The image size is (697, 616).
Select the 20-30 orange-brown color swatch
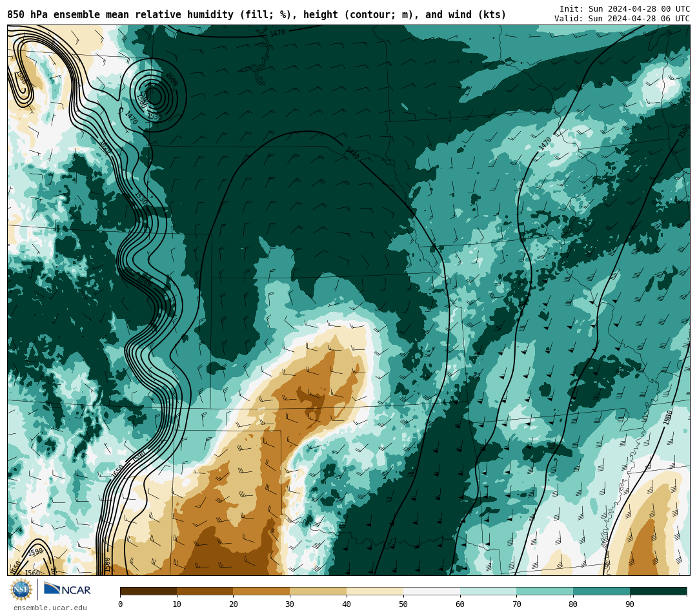click(x=262, y=591)
